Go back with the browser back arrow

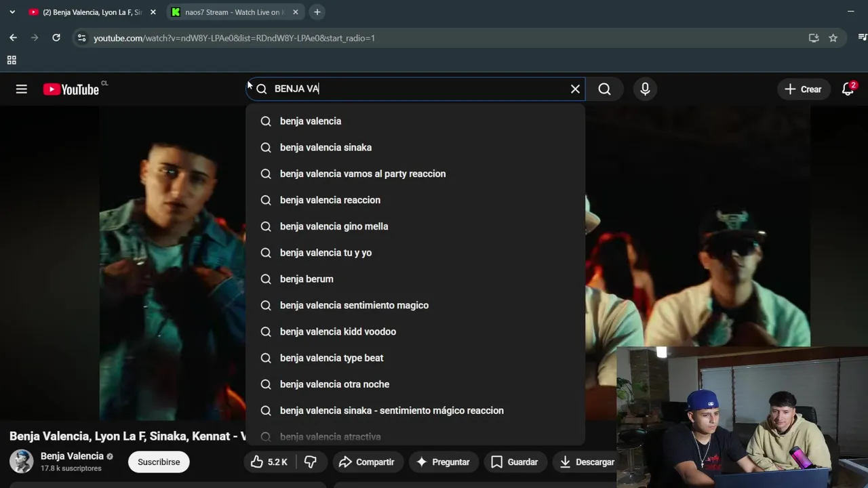click(x=14, y=38)
